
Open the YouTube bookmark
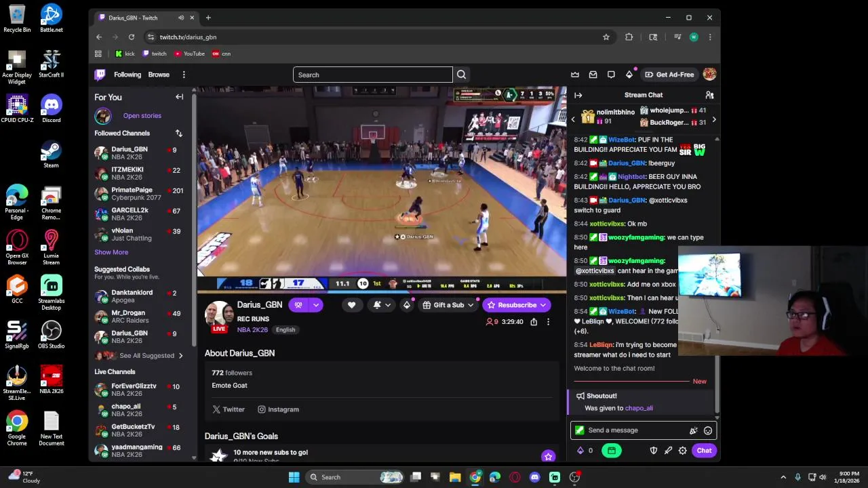pyautogui.click(x=189, y=54)
